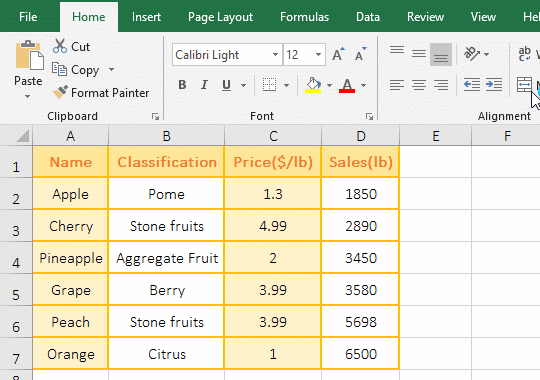The image size is (540, 380).
Task: Open the Data tab
Action: tap(368, 17)
